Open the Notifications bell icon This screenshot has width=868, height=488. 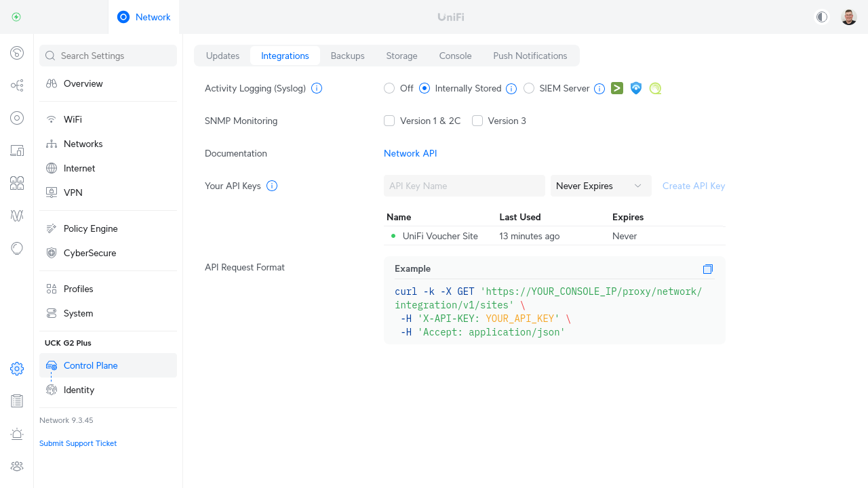point(17,434)
